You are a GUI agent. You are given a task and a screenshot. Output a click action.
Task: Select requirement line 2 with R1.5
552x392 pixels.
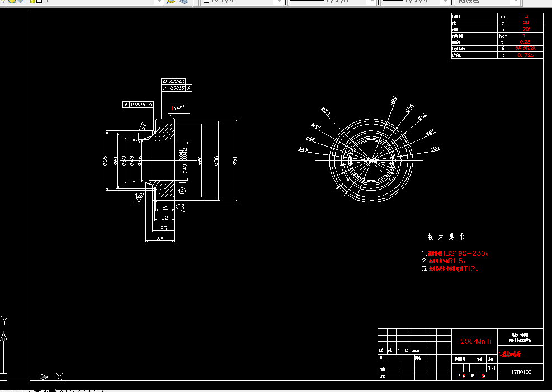click(444, 261)
